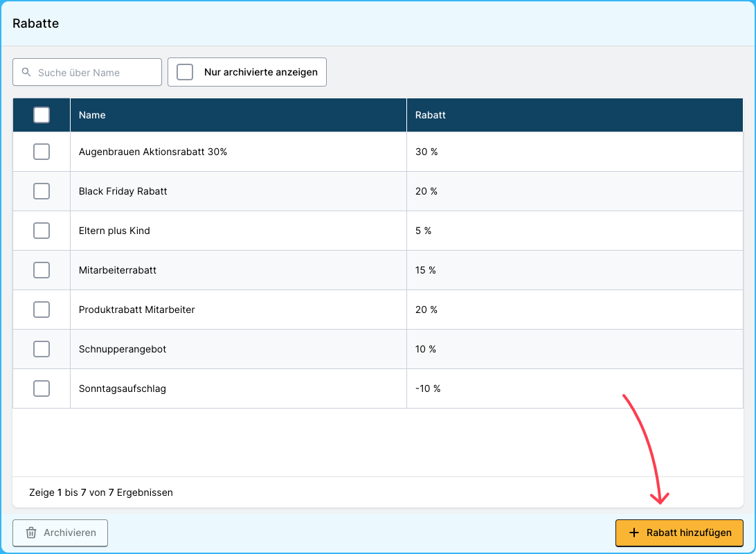Image resolution: width=756 pixels, height=554 pixels.
Task: Open the Eltern plus Kind entry
Action: (114, 231)
